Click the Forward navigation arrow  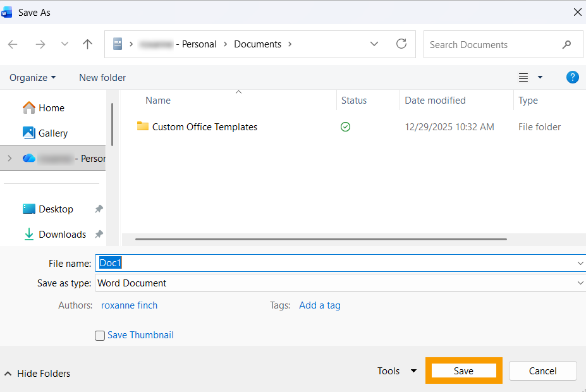[x=40, y=44]
